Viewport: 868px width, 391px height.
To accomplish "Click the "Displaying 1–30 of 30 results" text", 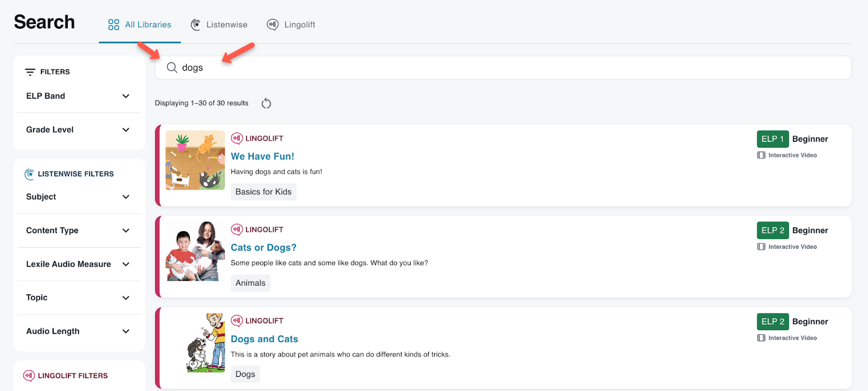I will coord(201,103).
